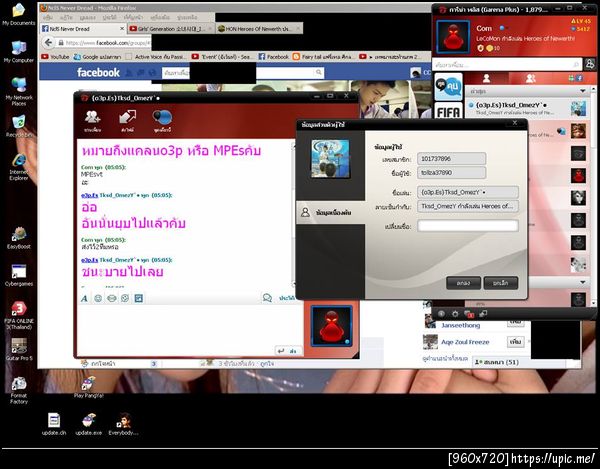The width and height of the screenshot is (600, 469).
Task: Open the Cybergames desktop shortcut
Action: (x=18, y=275)
